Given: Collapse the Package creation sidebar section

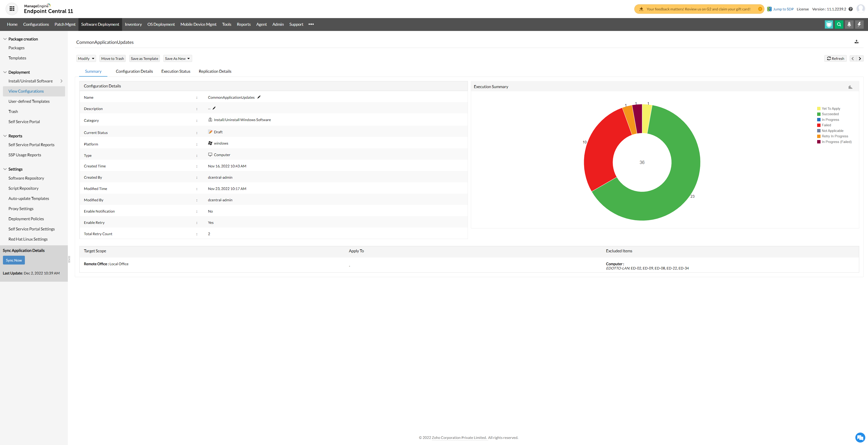Looking at the screenshot, I should click(x=5, y=39).
